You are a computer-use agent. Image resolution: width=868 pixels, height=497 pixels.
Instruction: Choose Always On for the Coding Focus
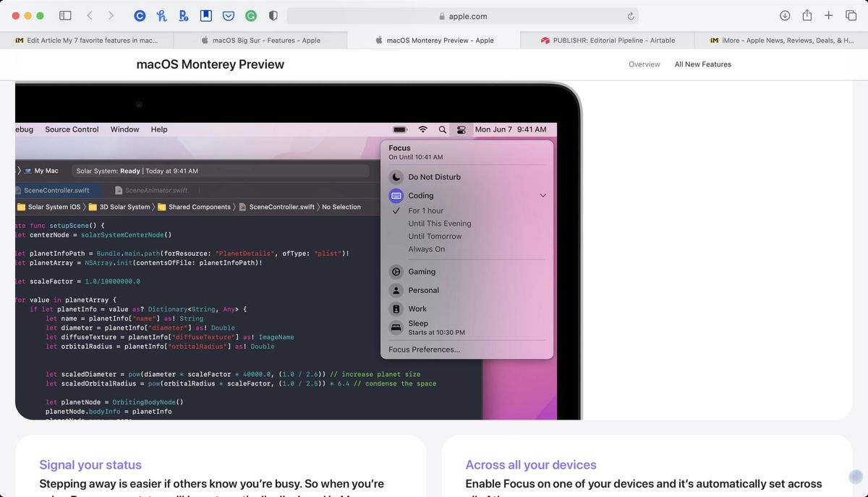(427, 249)
